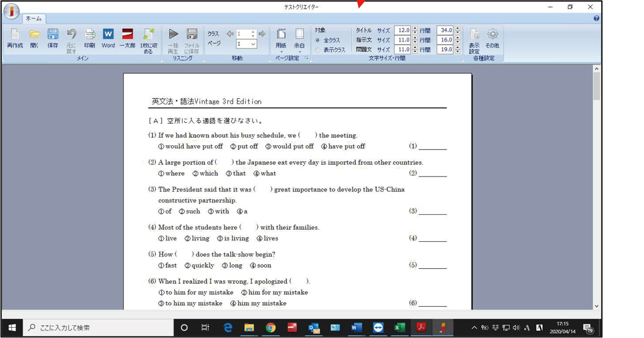
Task: Open a file with the 開く folder icon
Action: [x=34, y=38]
